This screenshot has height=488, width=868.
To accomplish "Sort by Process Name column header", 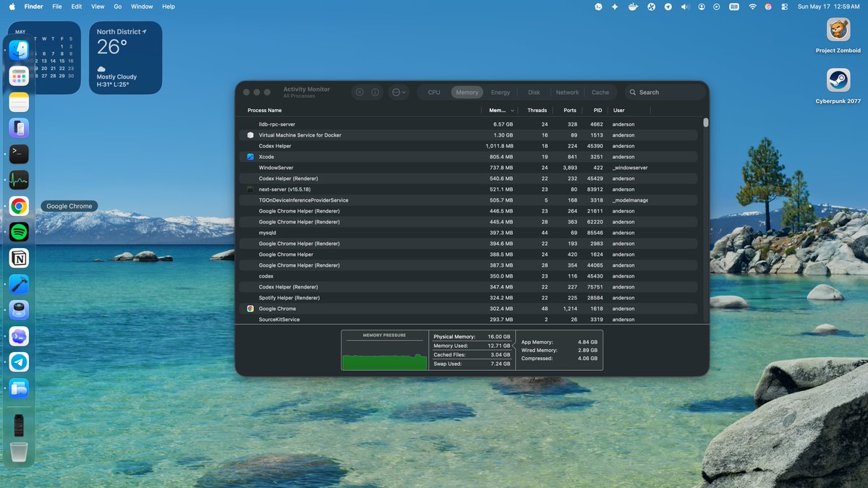I will [265, 111].
